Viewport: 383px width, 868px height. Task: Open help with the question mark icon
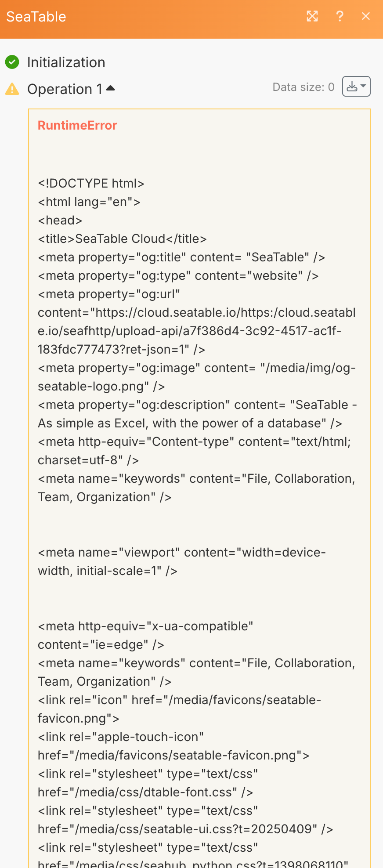coord(340,17)
